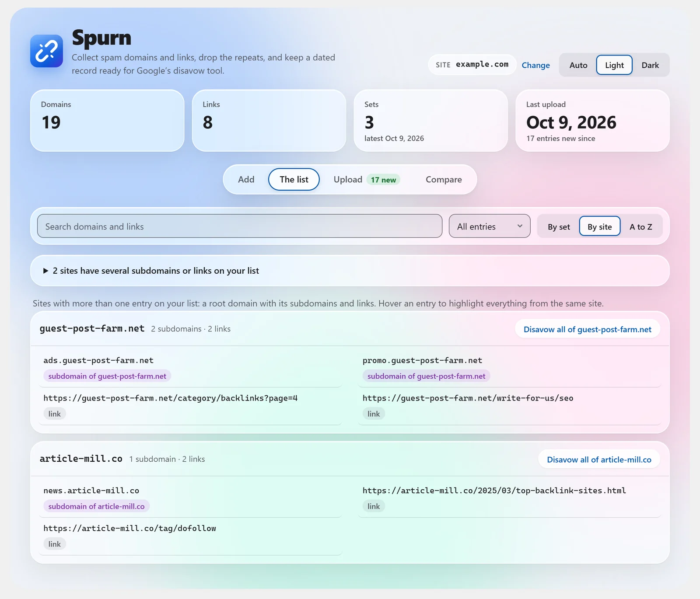Click the guest-post-farm.net group heading
This screenshot has height=599, width=700.
(92, 328)
